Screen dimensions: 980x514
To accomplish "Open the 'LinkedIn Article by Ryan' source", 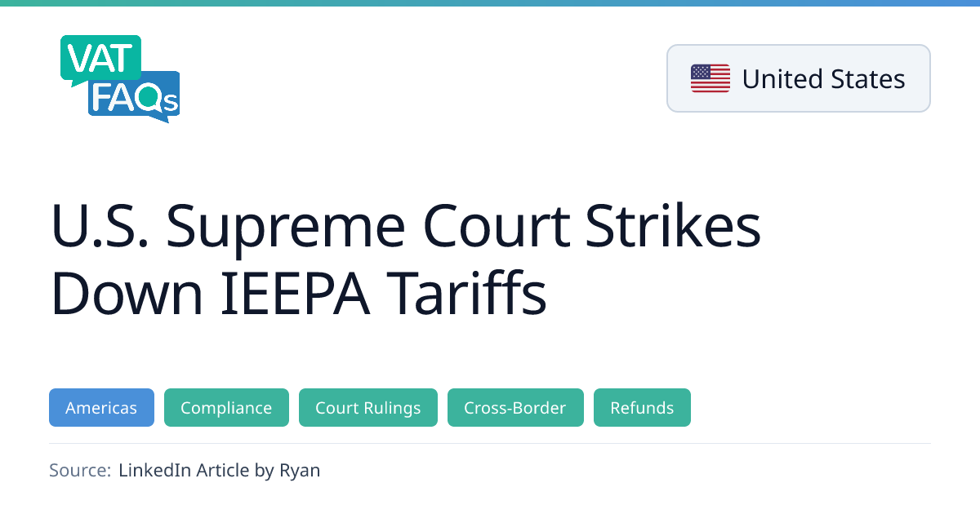I will pyautogui.click(x=219, y=470).
